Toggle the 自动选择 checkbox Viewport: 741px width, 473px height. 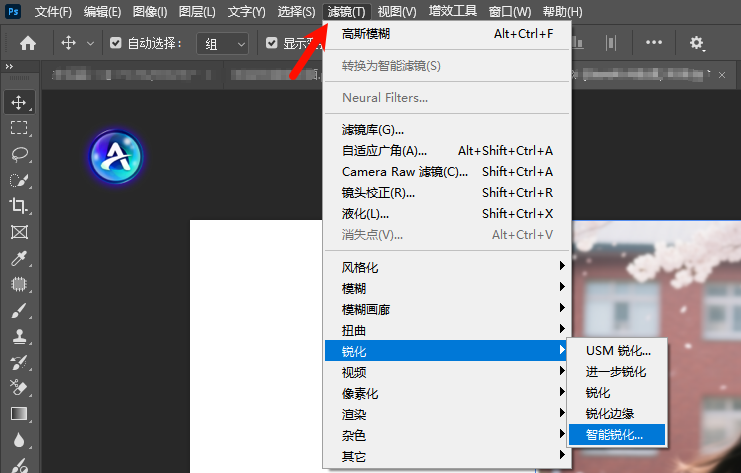click(115, 43)
